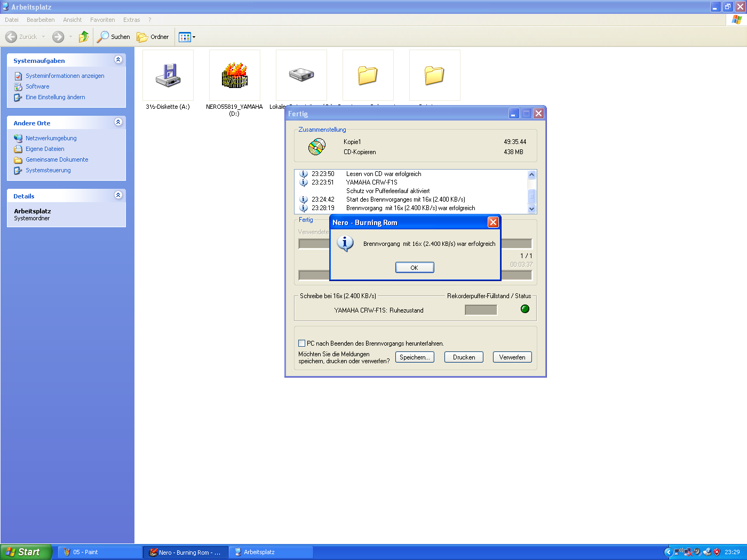Click the green recorder status indicator

[525, 309]
